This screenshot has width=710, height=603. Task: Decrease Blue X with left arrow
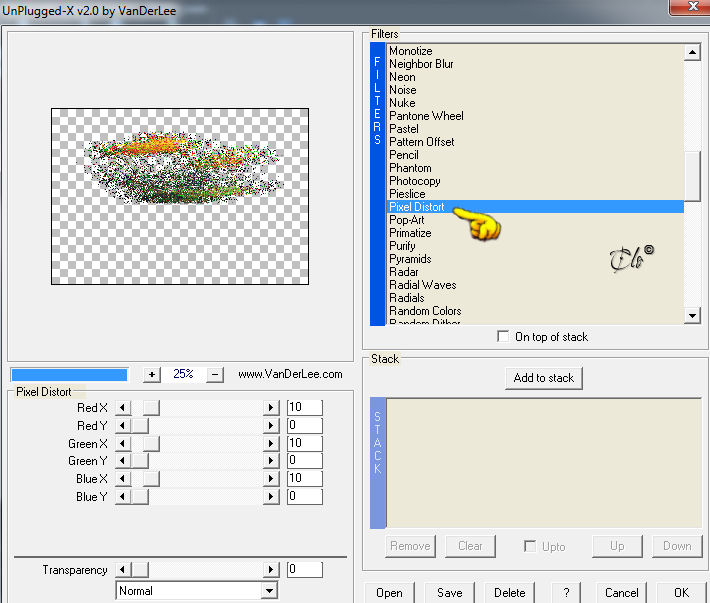point(122,479)
